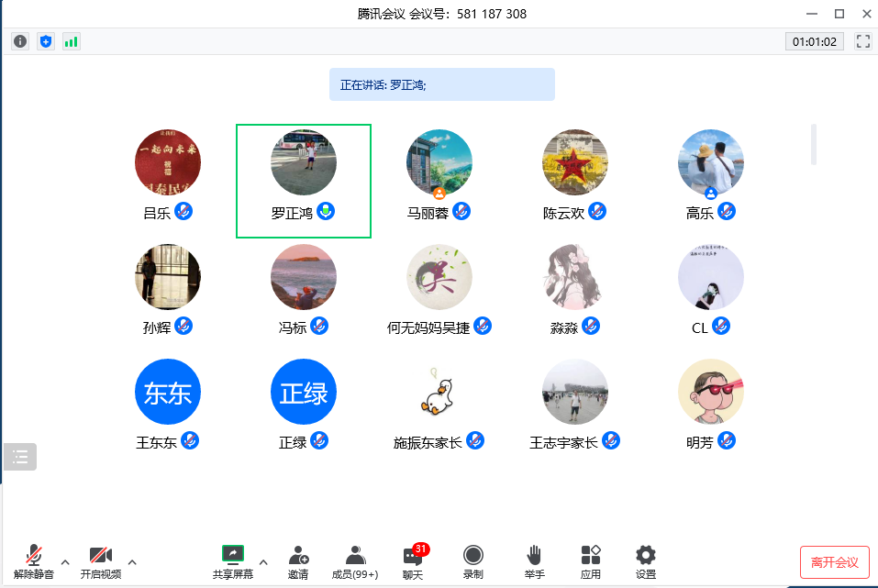Expand audio options arrow next to 解除静音

point(65,561)
